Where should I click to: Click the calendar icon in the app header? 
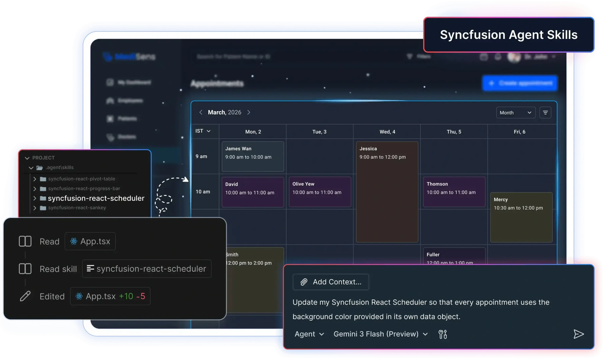tap(484, 57)
